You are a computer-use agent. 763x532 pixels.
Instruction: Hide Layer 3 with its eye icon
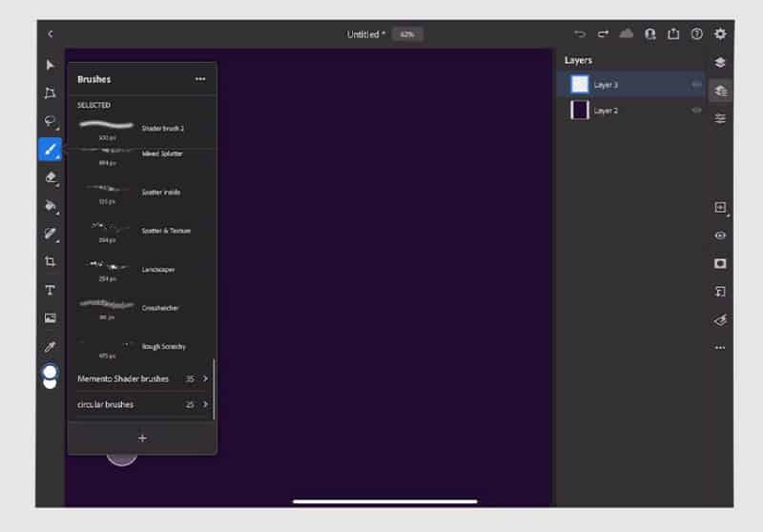pyautogui.click(x=696, y=85)
